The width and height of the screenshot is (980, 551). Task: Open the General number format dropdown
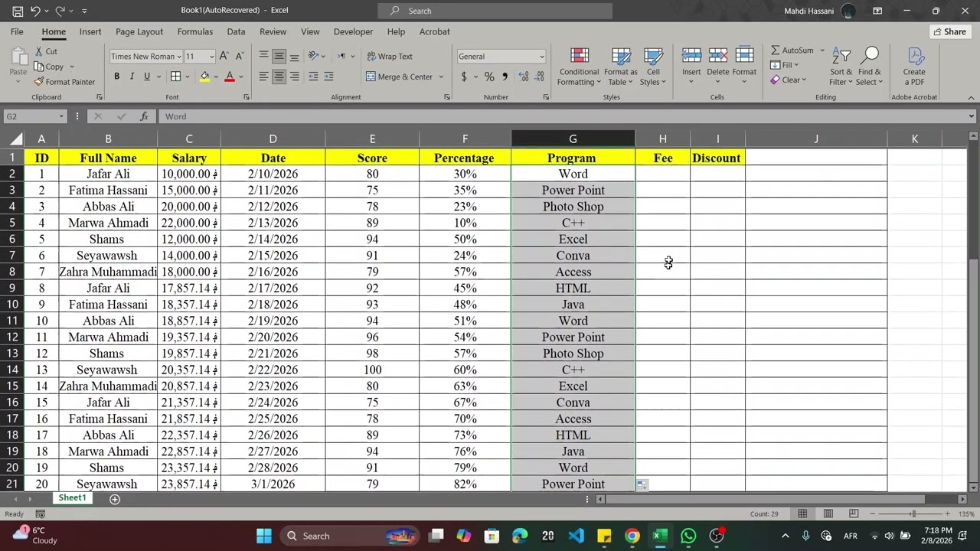coord(542,57)
